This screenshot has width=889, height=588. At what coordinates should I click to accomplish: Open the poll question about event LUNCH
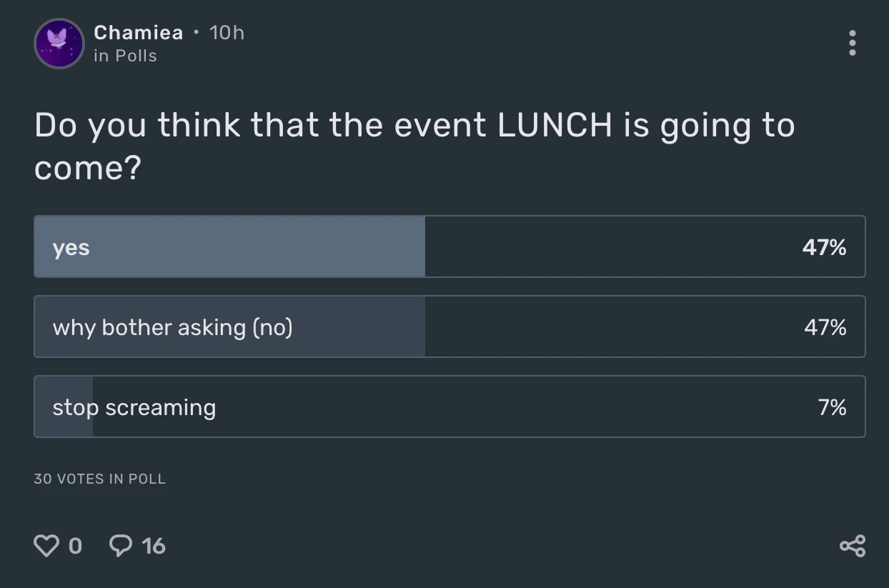click(414, 146)
